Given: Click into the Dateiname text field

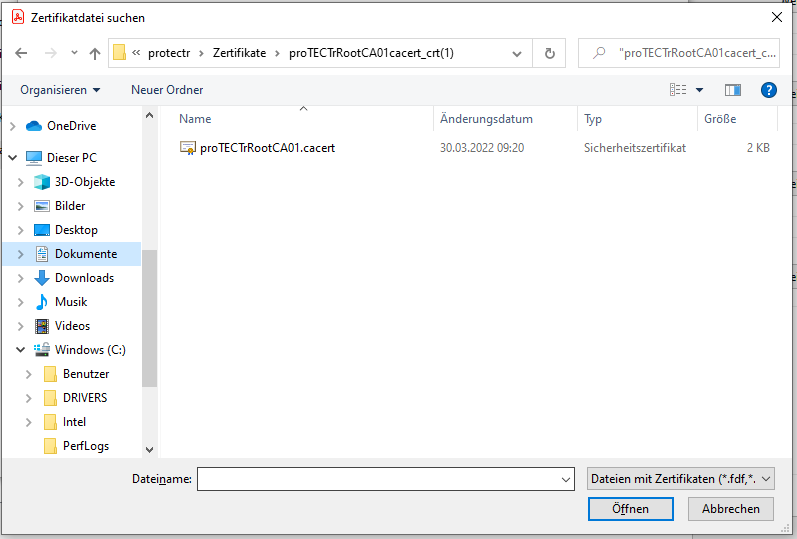Looking at the screenshot, I should click(x=378, y=480).
